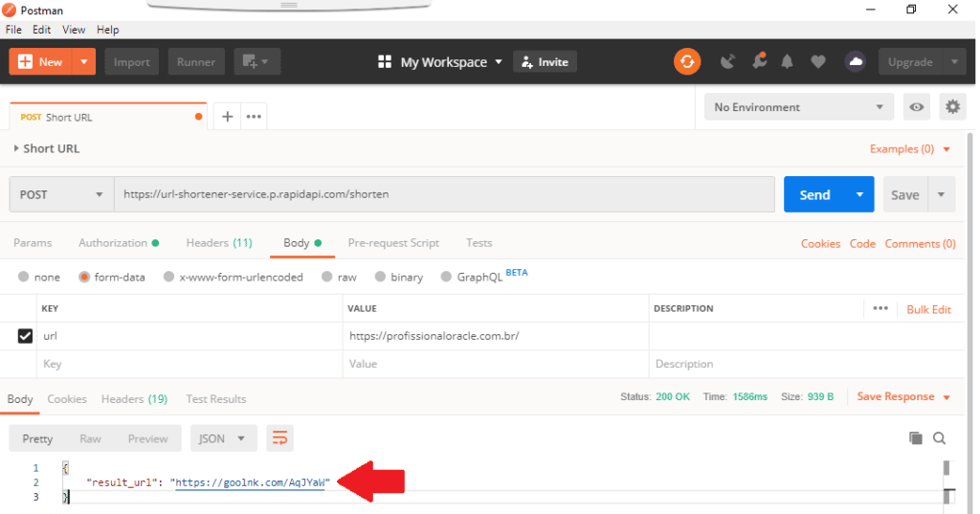This screenshot has width=980, height=514.
Task: Close unsaved dot on Short URL tab
Action: (x=198, y=117)
